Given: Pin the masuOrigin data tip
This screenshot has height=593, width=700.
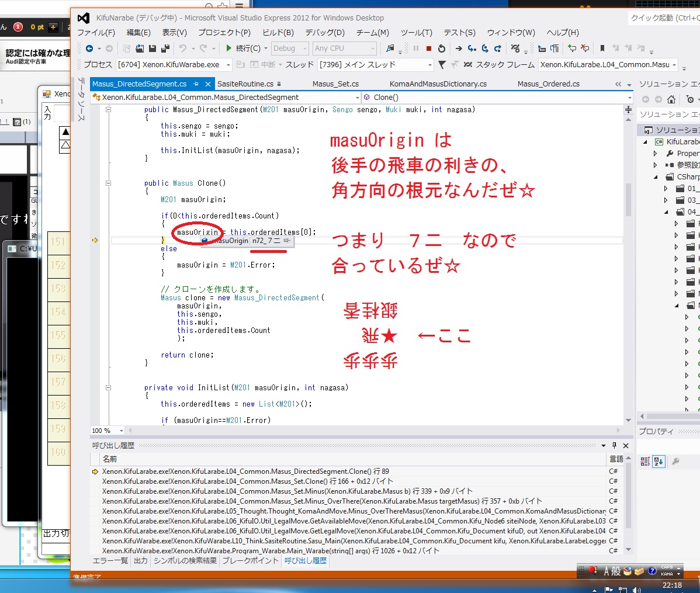Looking at the screenshot, I should [287, 241].
